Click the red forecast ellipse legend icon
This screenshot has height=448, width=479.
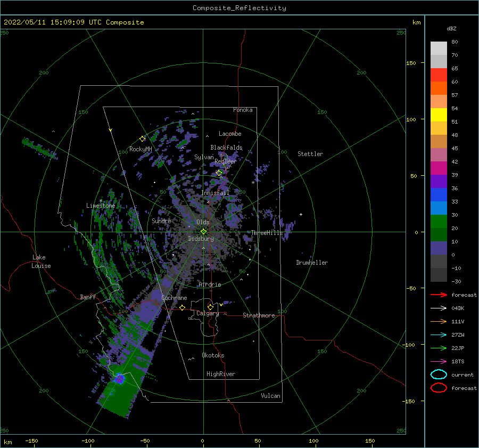pyautogui.click(x=439, y=388)
